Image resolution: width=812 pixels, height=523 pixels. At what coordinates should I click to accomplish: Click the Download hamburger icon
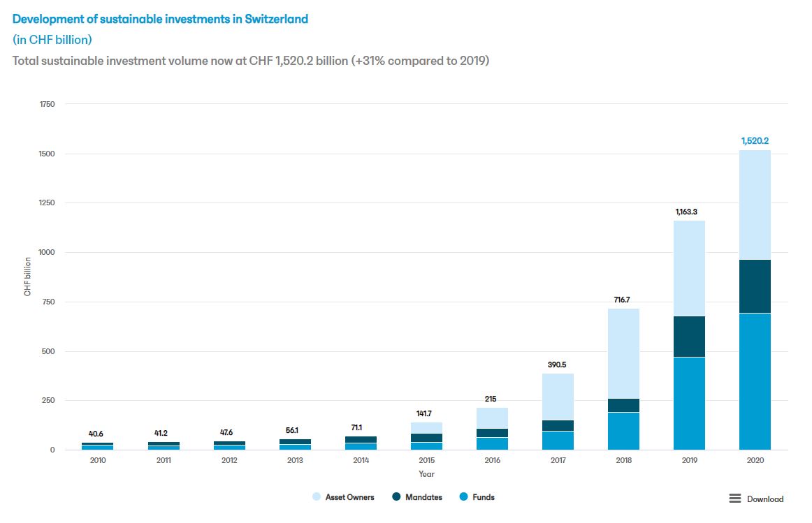pyautogui.click(x=734, y=499)
